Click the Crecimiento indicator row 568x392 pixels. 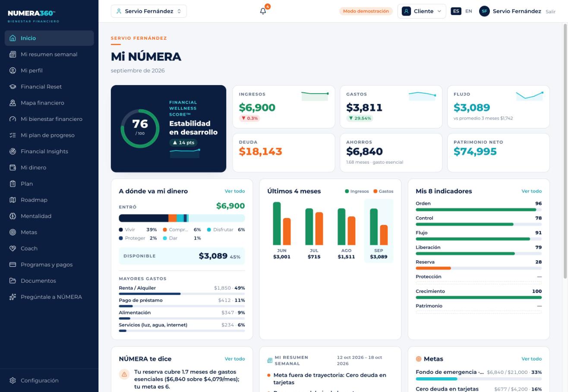tap(479, 294)
